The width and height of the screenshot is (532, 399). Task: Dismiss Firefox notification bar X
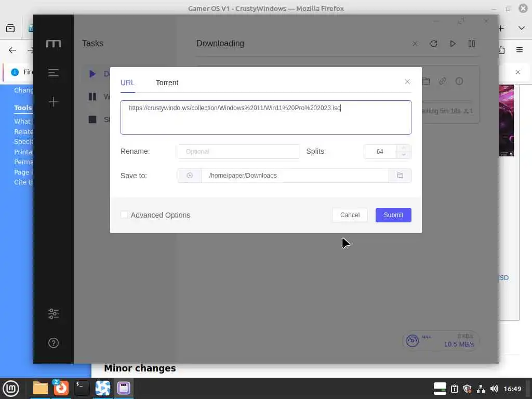[x=518, y=72]
